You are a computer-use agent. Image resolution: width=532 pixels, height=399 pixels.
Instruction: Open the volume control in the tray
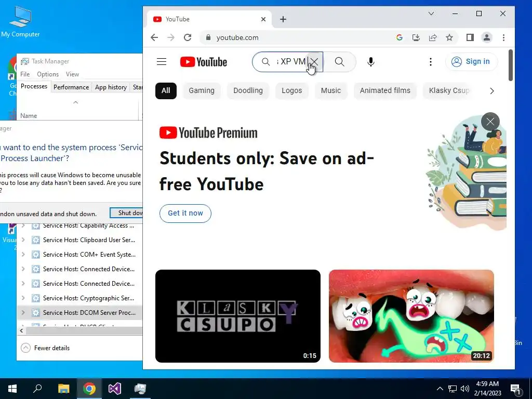coord(465,389)
